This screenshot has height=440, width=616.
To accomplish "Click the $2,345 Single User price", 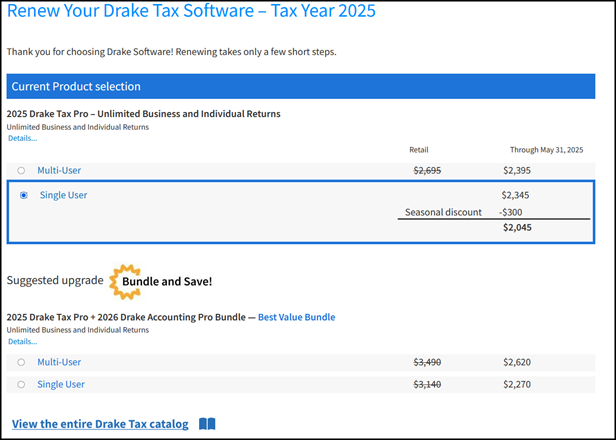I will point(515,195).
